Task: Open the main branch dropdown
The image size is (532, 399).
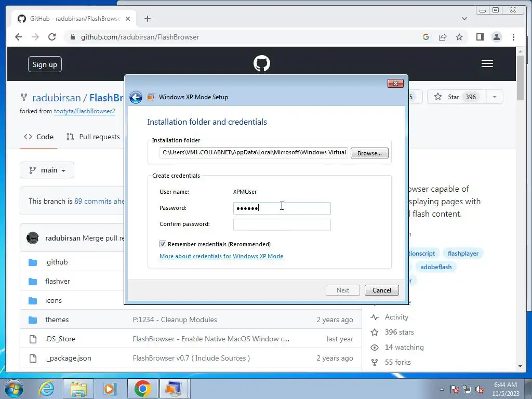Action: tap(47, 170)
